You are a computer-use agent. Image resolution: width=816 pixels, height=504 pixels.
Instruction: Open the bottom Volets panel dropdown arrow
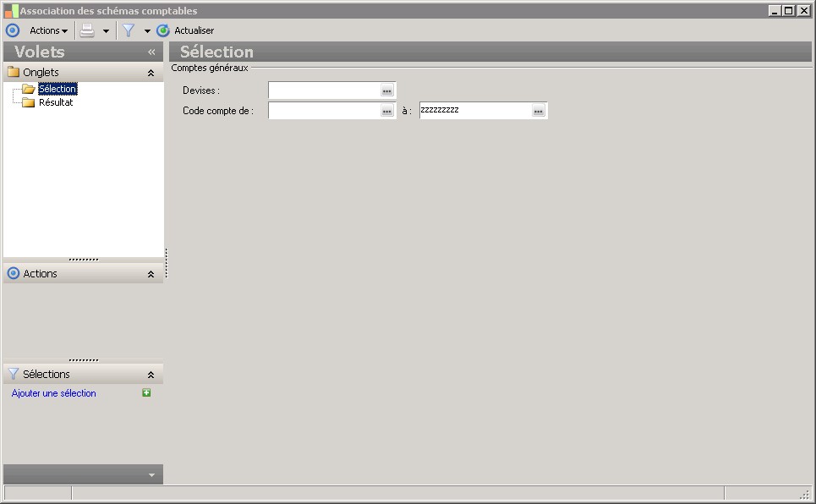(x=151, y=475)
